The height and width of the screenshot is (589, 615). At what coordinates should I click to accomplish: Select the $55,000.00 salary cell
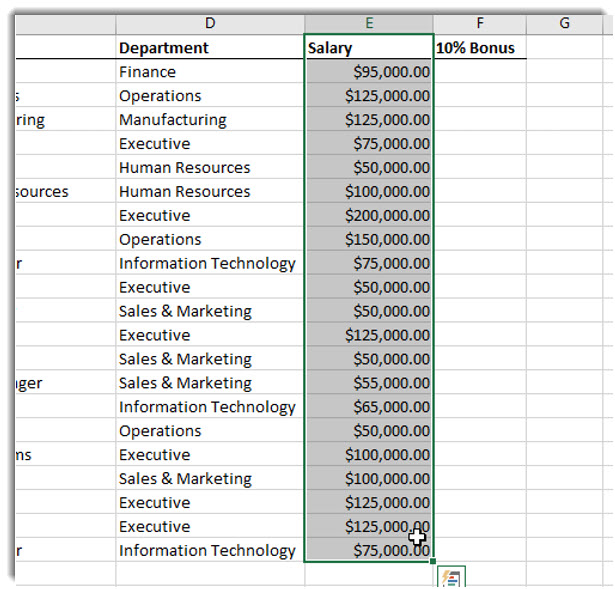(x=369, y=383)
